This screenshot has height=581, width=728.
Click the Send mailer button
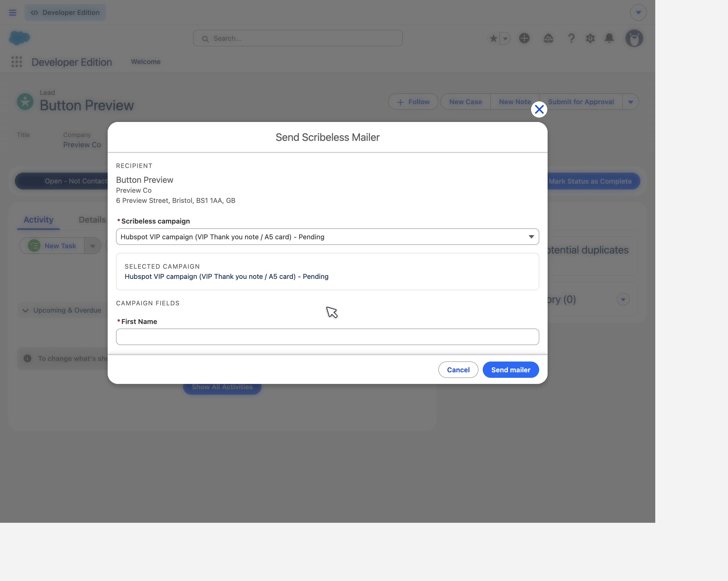point(511,370)
